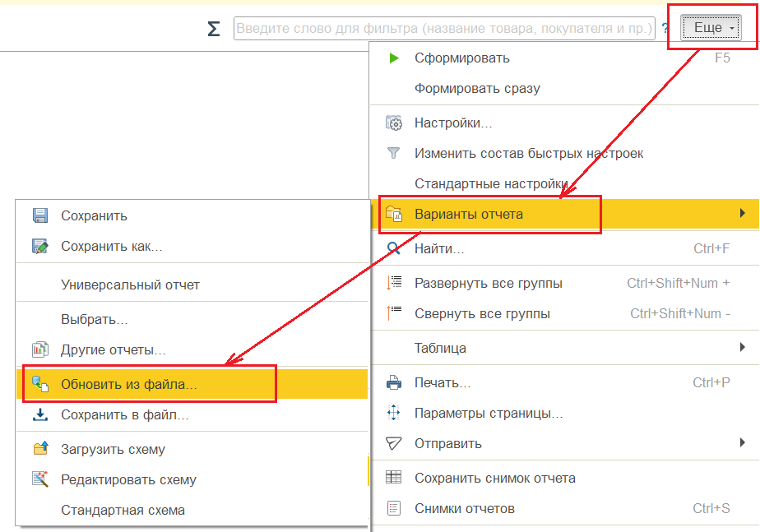This screenshot has height=532, width=760.
Task: Click the question mark help link
Action: [665, 29]
